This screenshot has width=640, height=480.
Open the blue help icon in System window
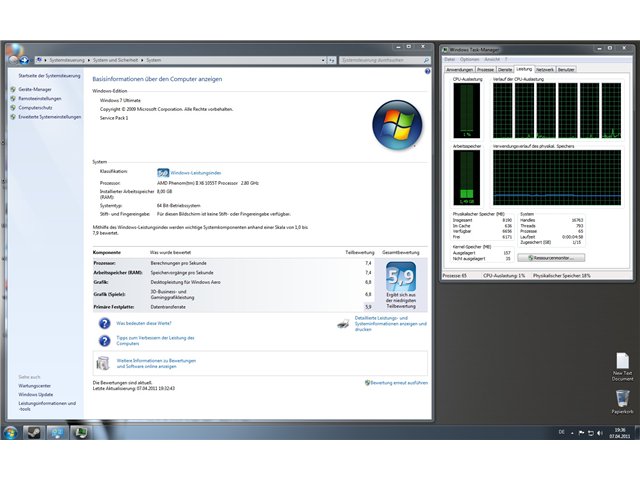click(x=427, y=71)
